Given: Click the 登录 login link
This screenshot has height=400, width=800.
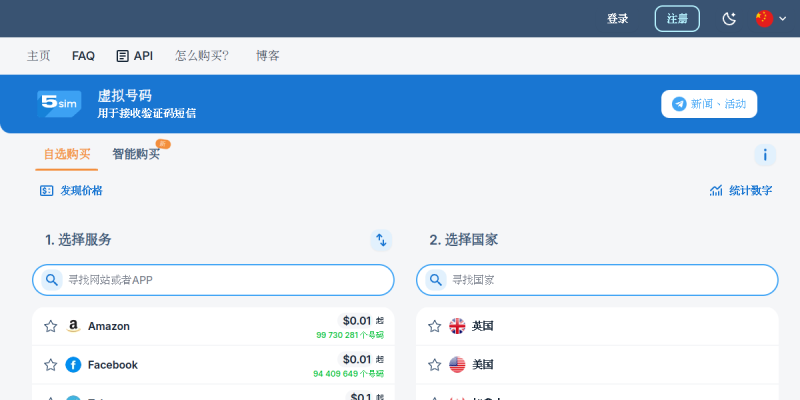Looking at the screenshot, I should 617,19.
